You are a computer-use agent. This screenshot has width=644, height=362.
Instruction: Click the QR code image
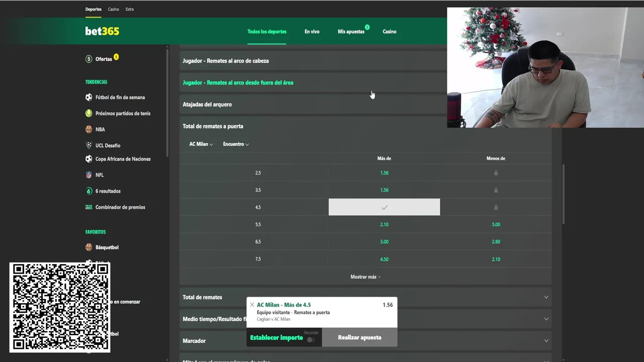[x=60, y=307]
